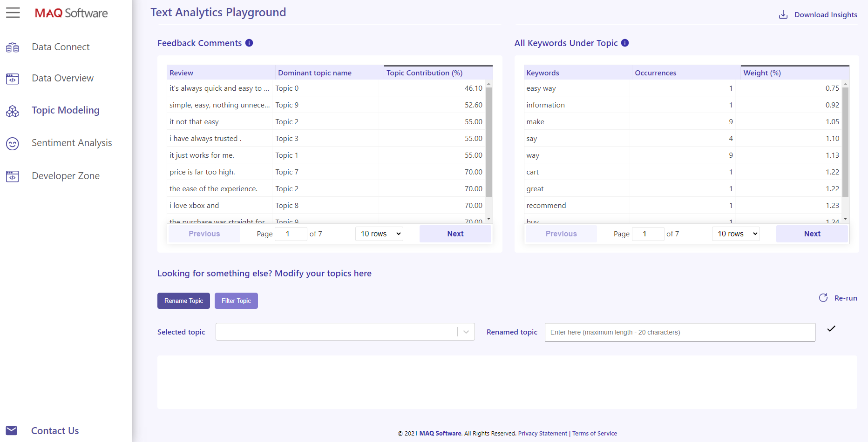Image resolution: width=868 pixels, height=442 pixels.
Task: Open the rows-per-page dropdown under All Keywords
Action: coord(736,234)
